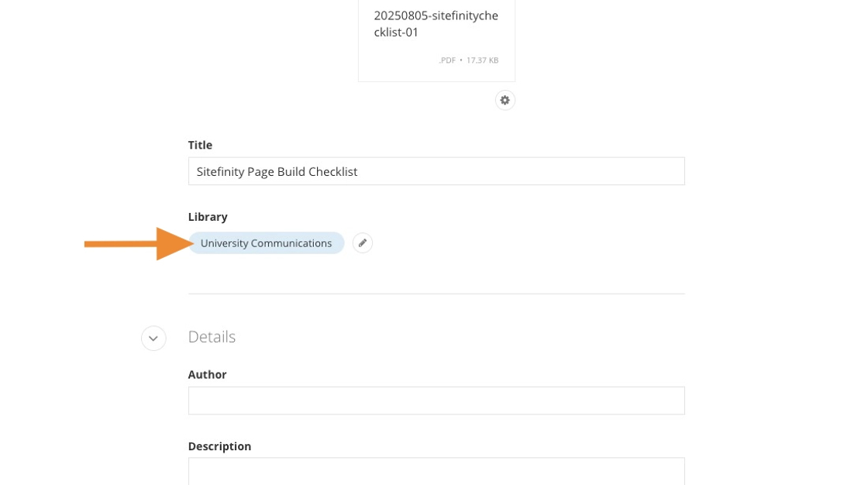The image size is (868, 485).
Task: Open the document settings gear icon
Action: (x=505, y=100)
